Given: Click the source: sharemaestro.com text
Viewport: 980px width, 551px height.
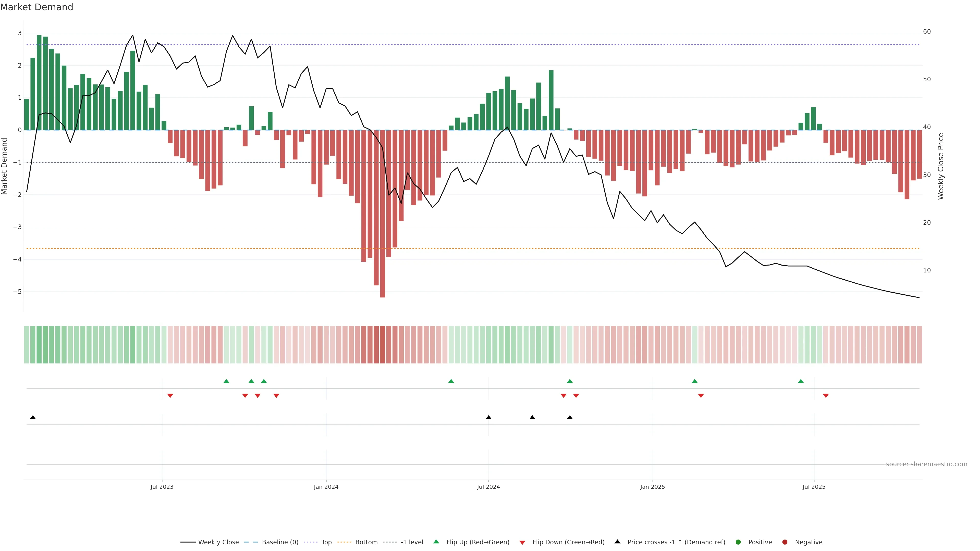Looking at the screenshot, I should tap(926, 464).
